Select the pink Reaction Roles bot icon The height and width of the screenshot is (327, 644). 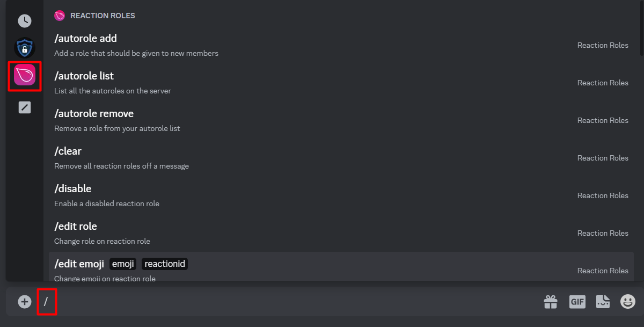[x=25, y=75]
